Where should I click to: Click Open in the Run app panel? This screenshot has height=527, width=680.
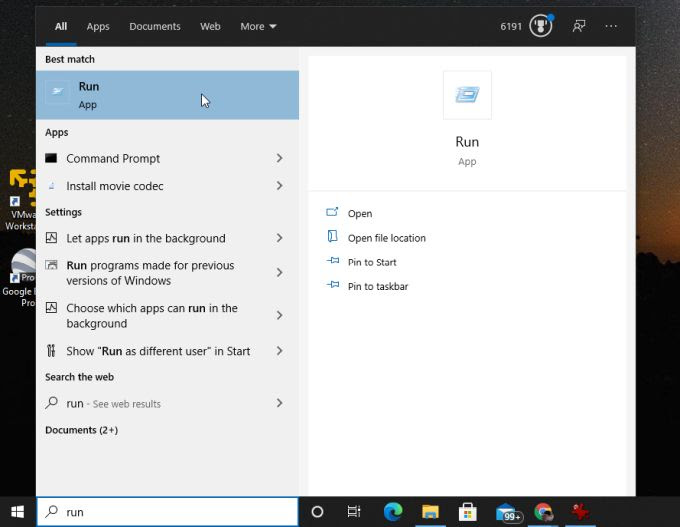[x=360, y=213]
